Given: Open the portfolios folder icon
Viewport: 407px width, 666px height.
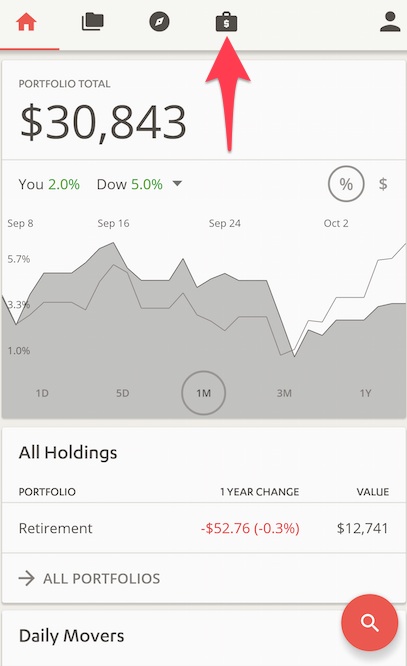Looking at the screenshot, I should click(93, 22).
